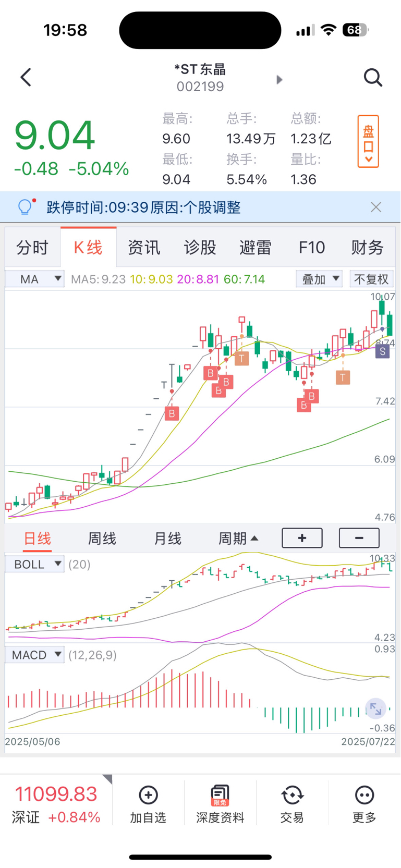This screenshot has height=868, width=401.
Task: Switch to the 财务 tab
Action: [x=367, y=248]
